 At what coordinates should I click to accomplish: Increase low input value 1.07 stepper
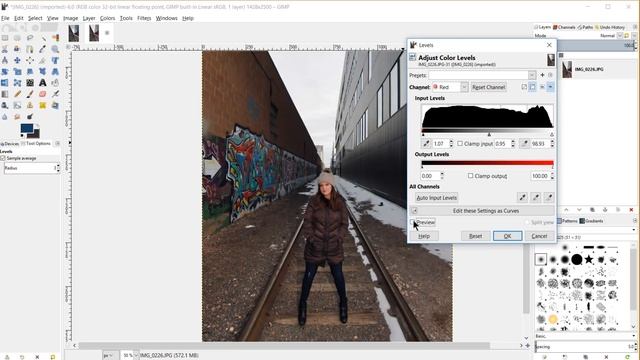point(451,142)
